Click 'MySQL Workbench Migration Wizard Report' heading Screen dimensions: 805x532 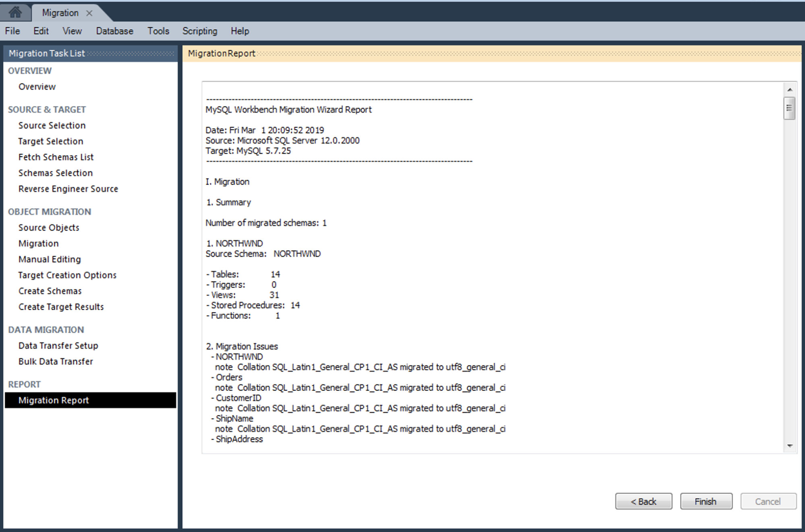pos(288,109)
